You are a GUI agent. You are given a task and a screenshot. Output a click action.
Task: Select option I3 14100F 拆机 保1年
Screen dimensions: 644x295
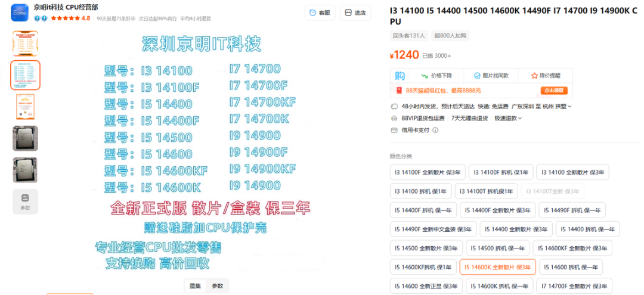click(501, 172)
